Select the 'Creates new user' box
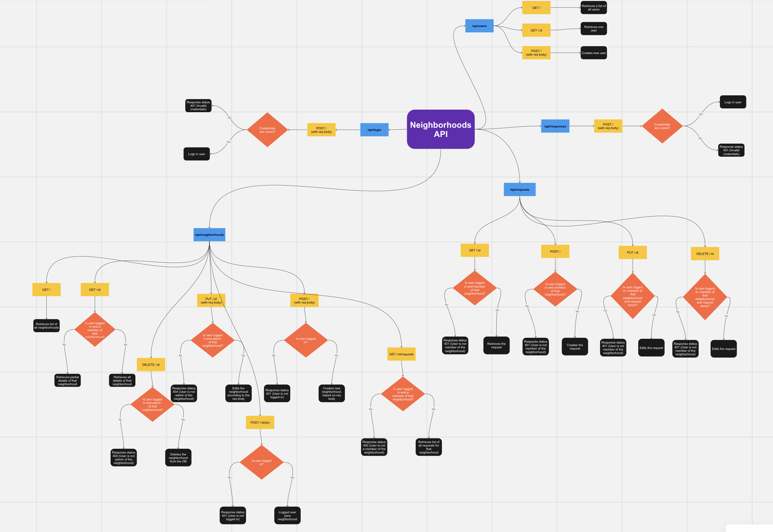Viewport: 773px width, 532px height. click(x=594, y=53)
